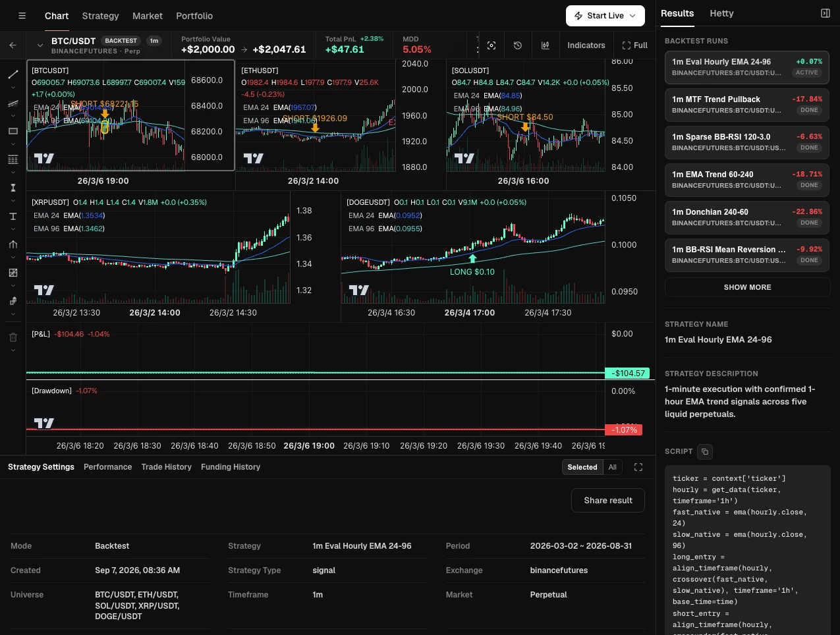The image size is (840, 635).
Task: Click SHOW MORE backtest runs
Action: [747, 287]
